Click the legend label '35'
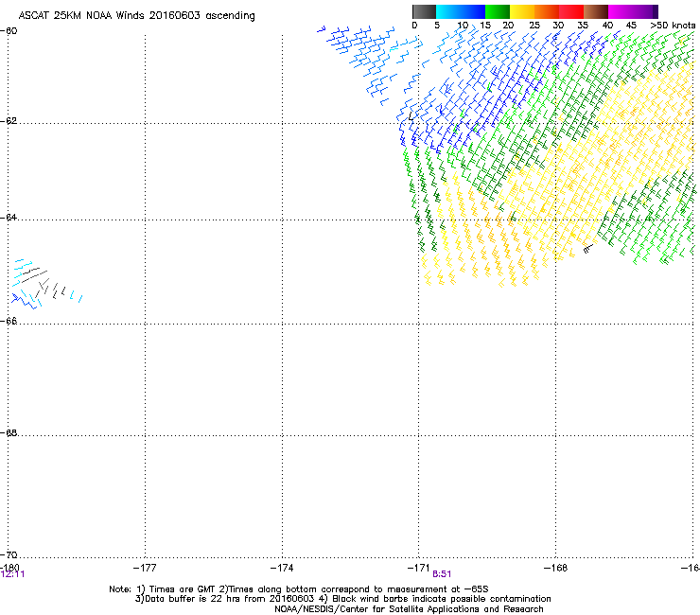Image resolution: width=700 pixels, height=615 pixels. (583, 26)
